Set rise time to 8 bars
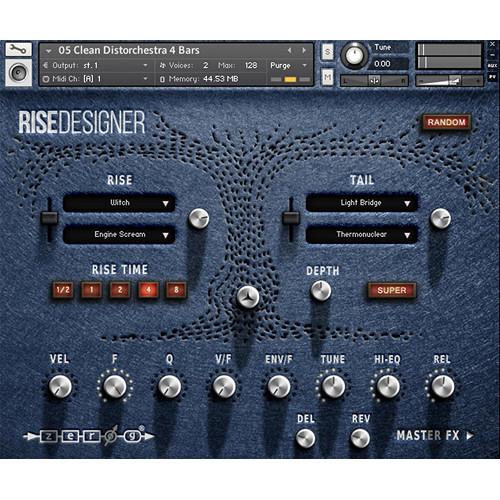This screenshot has height=500, width=500. pos(176,290)
